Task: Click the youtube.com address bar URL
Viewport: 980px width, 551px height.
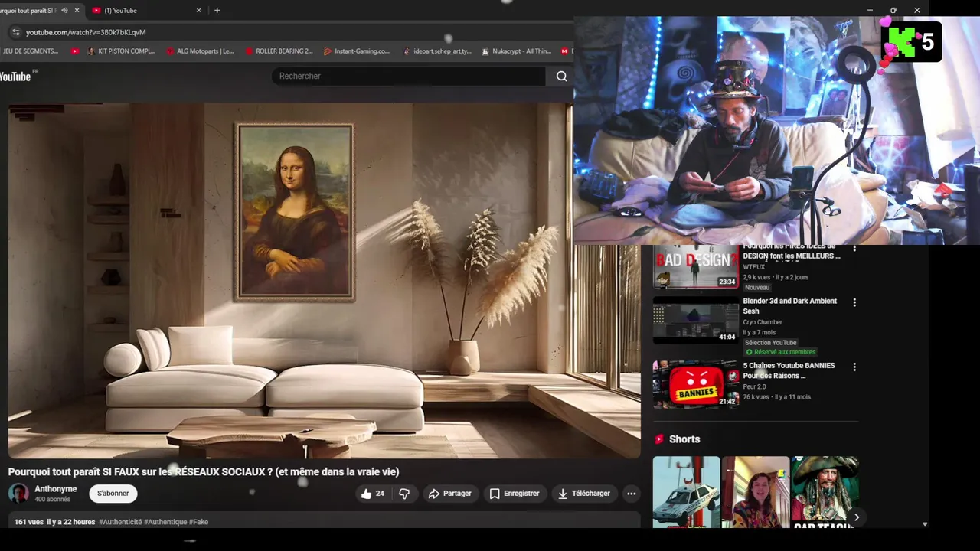Action: (x=86, y=32)
